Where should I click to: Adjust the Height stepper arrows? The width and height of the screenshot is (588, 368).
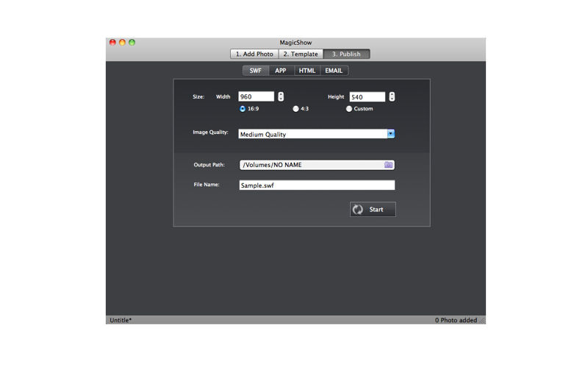(x=392, y=96)
